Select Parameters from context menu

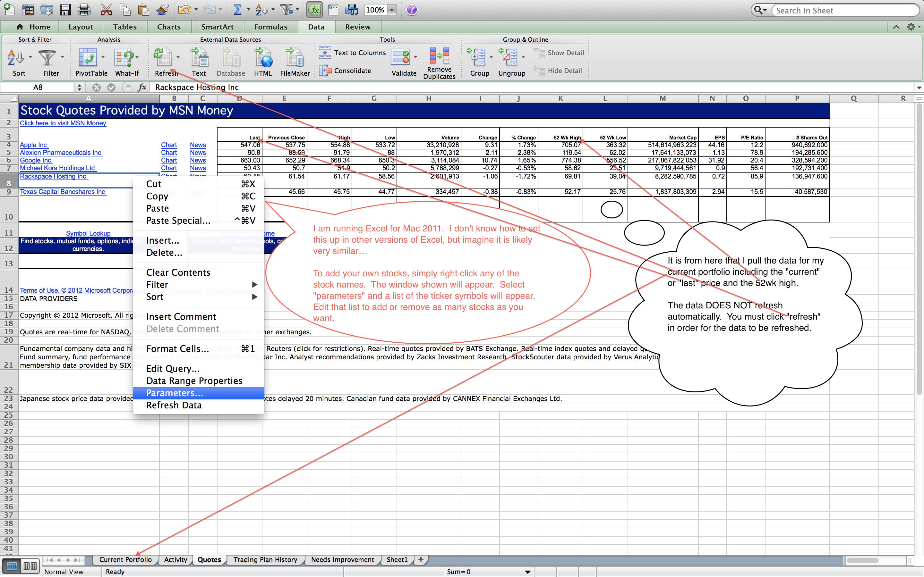(x=175, y=393)
